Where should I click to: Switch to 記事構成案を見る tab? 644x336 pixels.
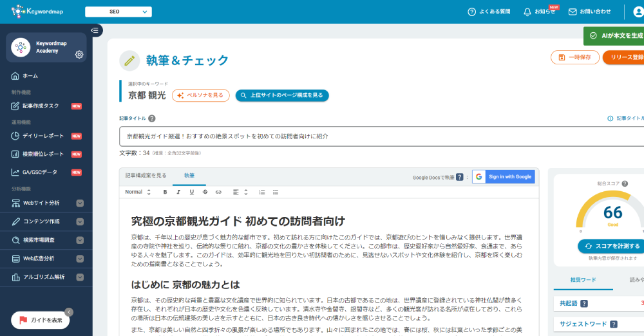point(146,176)
